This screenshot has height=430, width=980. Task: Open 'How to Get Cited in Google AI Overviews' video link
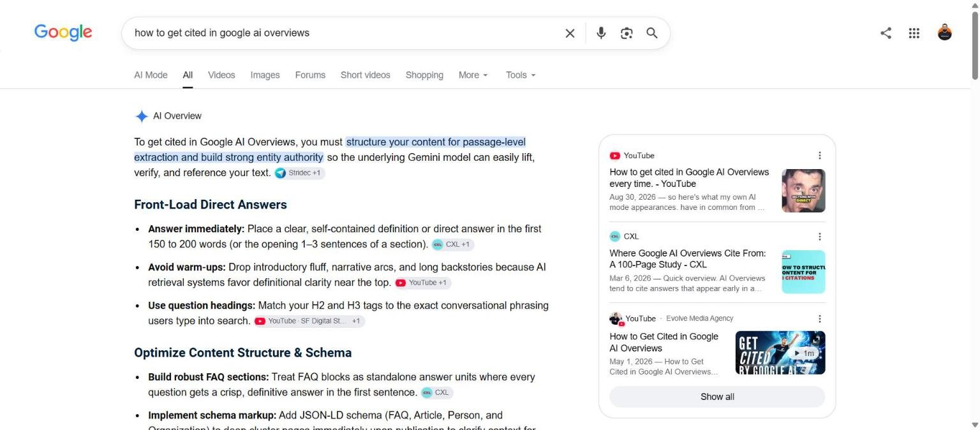(664, 342)
